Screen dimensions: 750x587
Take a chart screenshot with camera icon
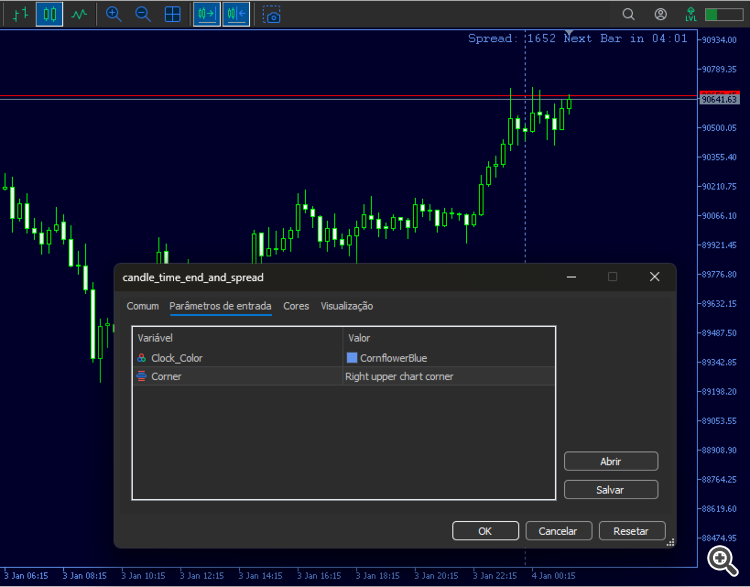click(272, 15)
